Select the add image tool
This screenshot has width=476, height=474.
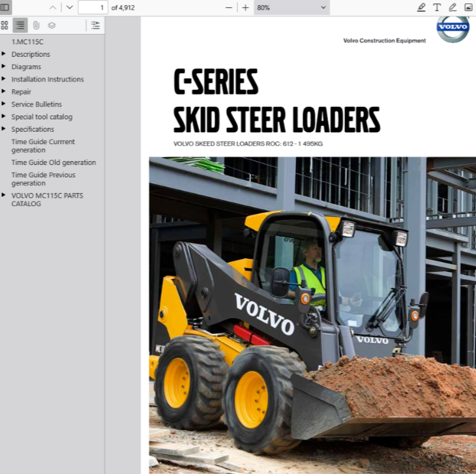[x=468, y=8]
